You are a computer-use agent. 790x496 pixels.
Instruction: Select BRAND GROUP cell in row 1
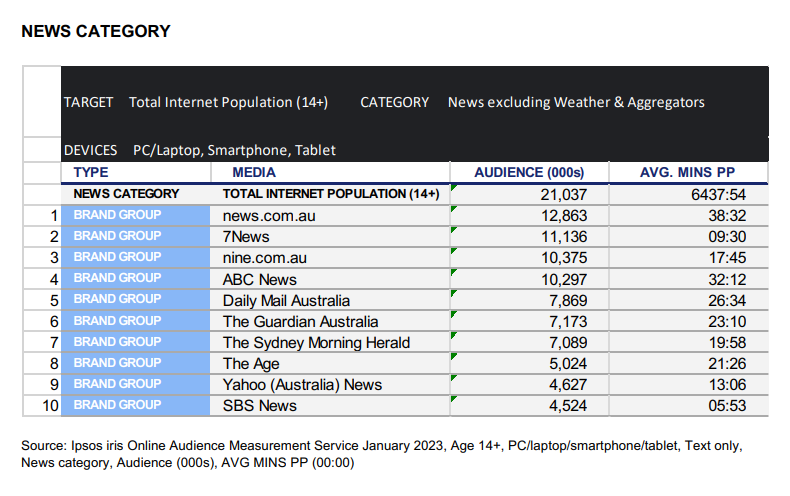coord(117,215)
